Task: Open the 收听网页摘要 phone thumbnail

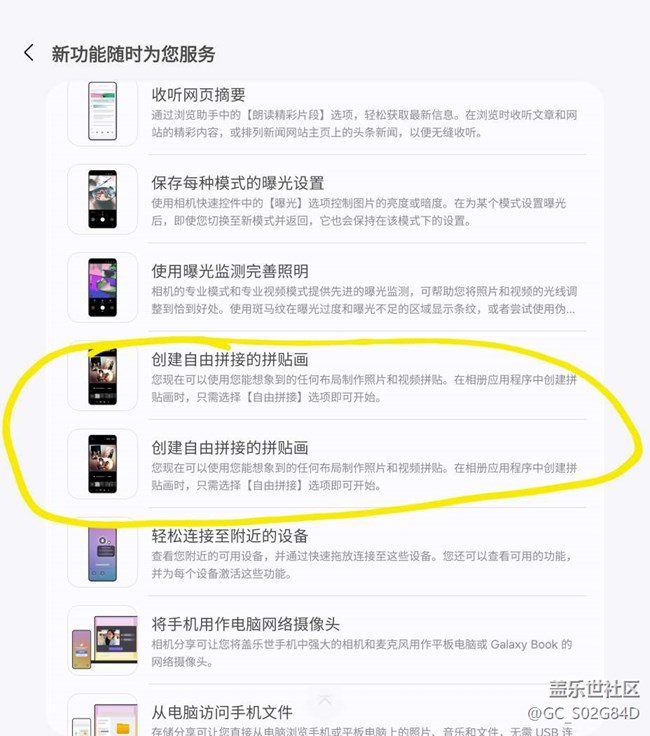Action: click(x=102, y=112)
